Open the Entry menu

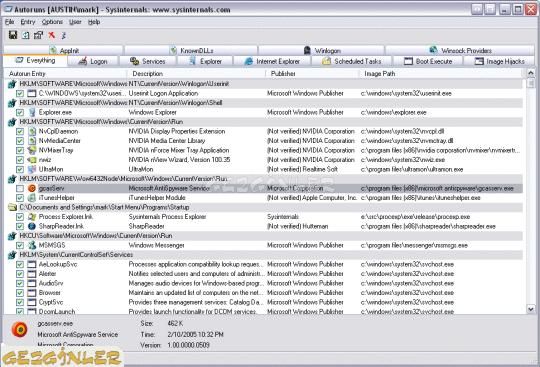pos(28,22)
